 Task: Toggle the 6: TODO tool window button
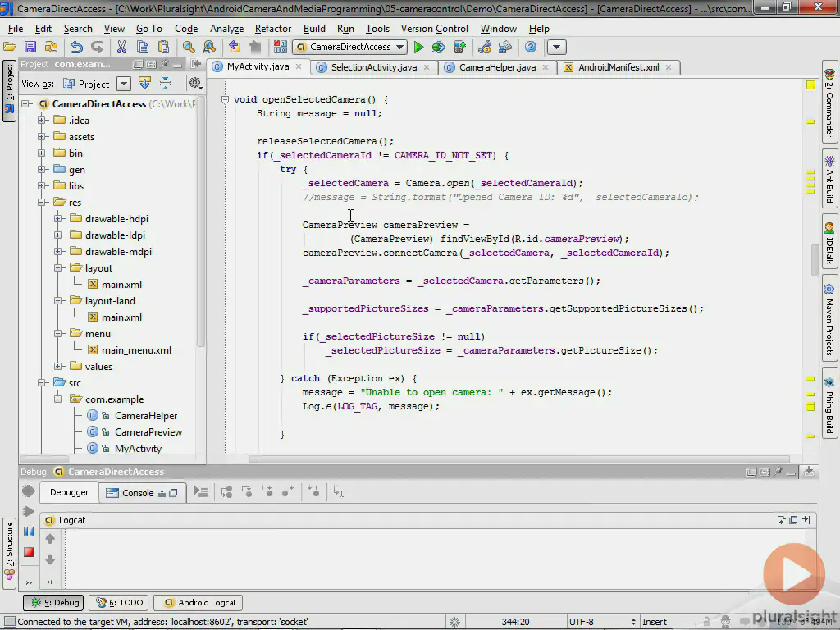point(120,602)
